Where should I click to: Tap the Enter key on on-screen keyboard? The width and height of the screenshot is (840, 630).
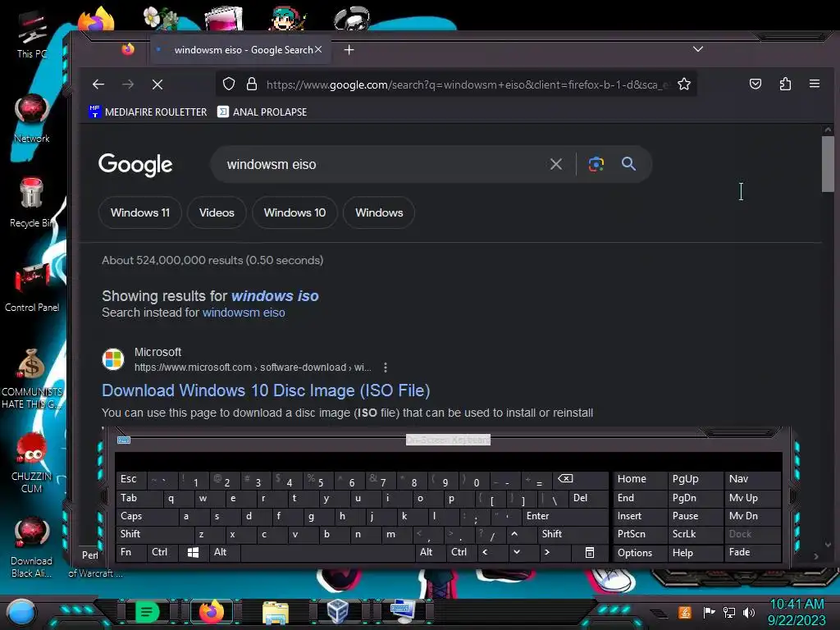click(x=564, y=516)
